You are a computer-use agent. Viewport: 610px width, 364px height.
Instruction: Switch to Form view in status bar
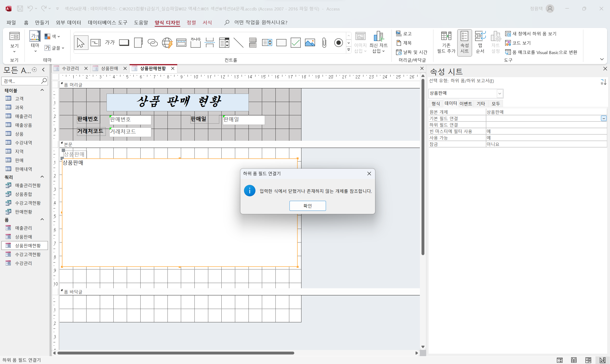point(560,360)
